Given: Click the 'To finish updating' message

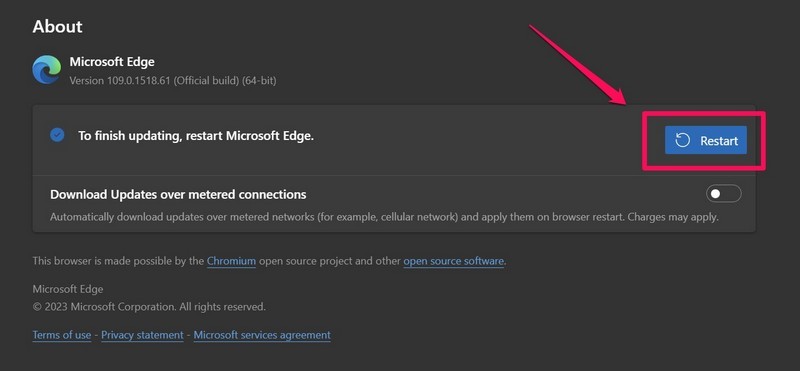Looking at the screenshot, I should click(196, 136).
